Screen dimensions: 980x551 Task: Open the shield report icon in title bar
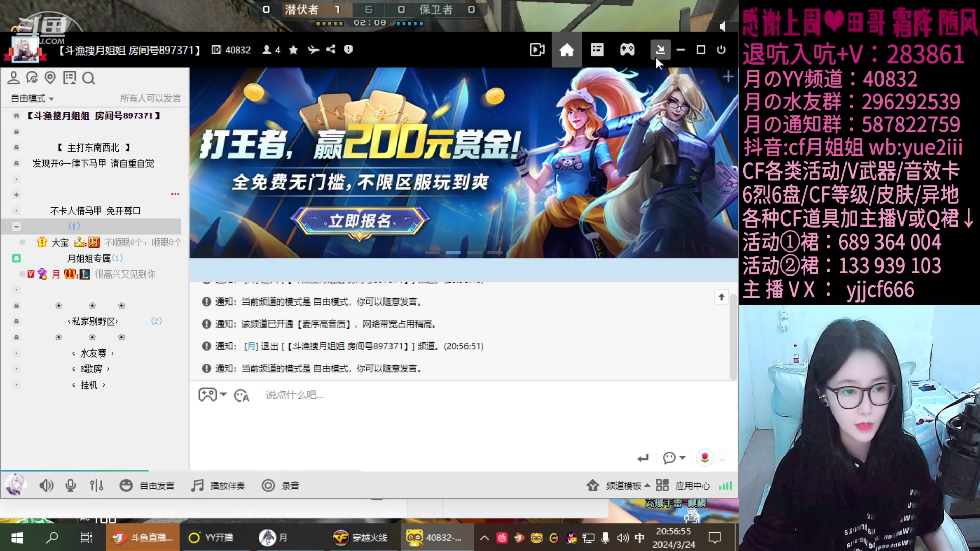pos(348,49)
